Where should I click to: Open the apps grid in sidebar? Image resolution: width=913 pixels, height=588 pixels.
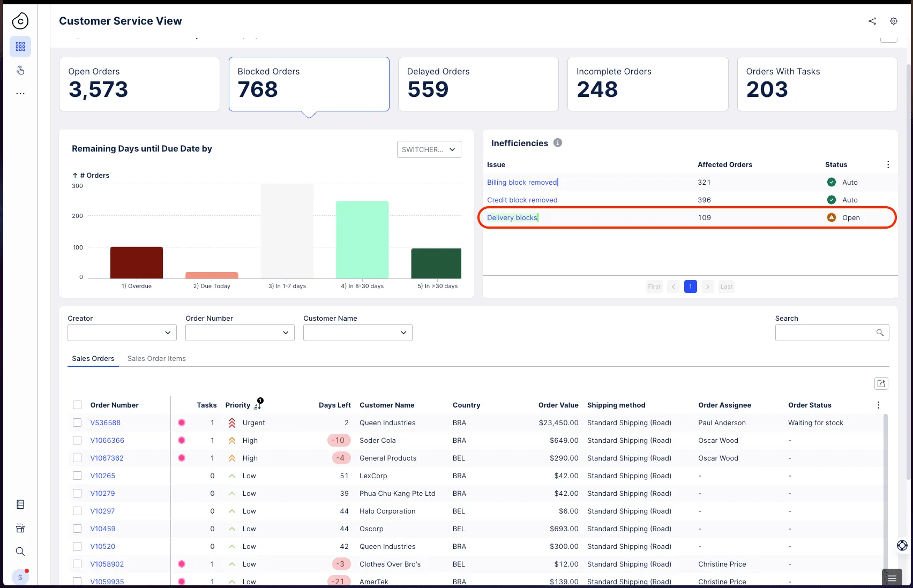(x=20, y=47)
